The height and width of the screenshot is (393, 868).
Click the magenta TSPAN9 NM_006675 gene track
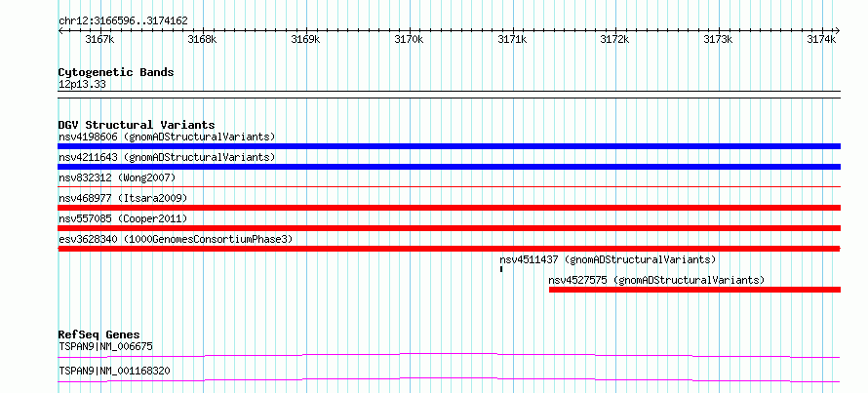[449, 355]
